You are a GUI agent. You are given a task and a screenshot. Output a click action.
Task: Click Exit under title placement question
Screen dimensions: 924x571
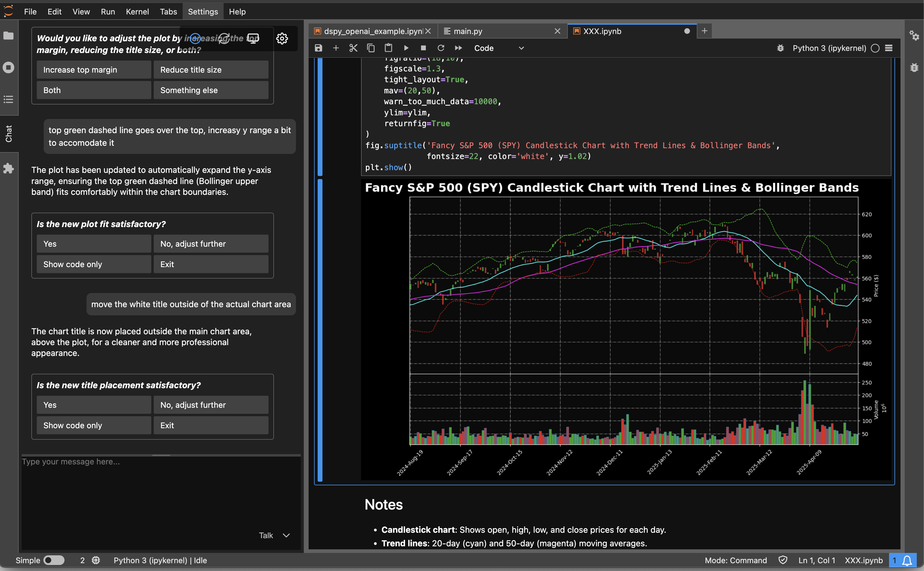pos(211,425)
